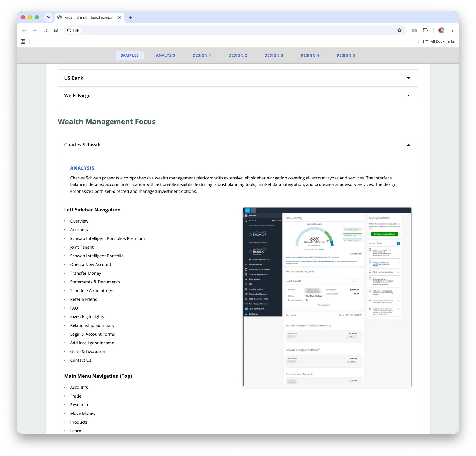This screenshot has height=456, width=476.
Task: Open the DESIGN 4 tab
Action: click(310, 55)
